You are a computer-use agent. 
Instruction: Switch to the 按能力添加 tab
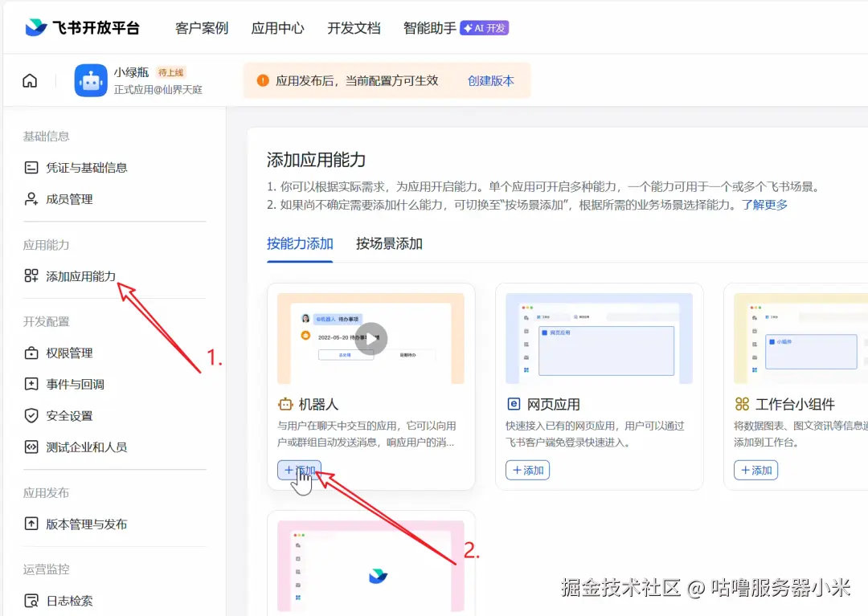coord(300,244)
